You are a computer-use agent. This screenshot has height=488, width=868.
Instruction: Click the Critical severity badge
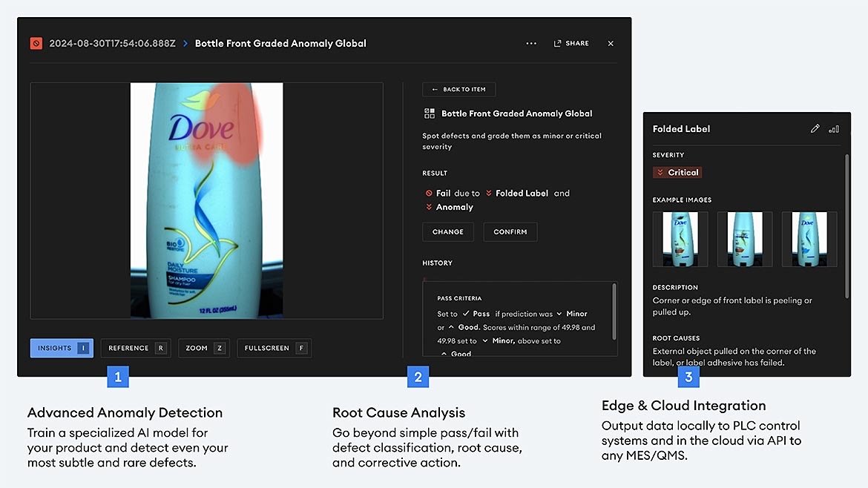(677, 173)
